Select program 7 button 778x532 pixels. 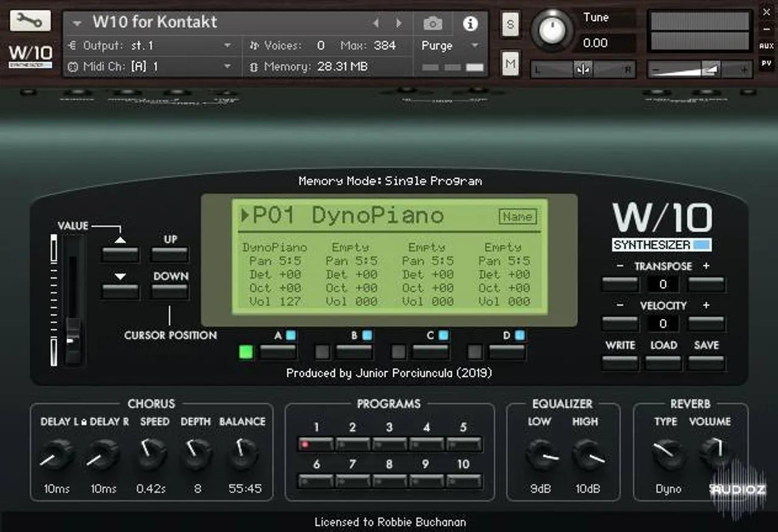tap(353, 481)
